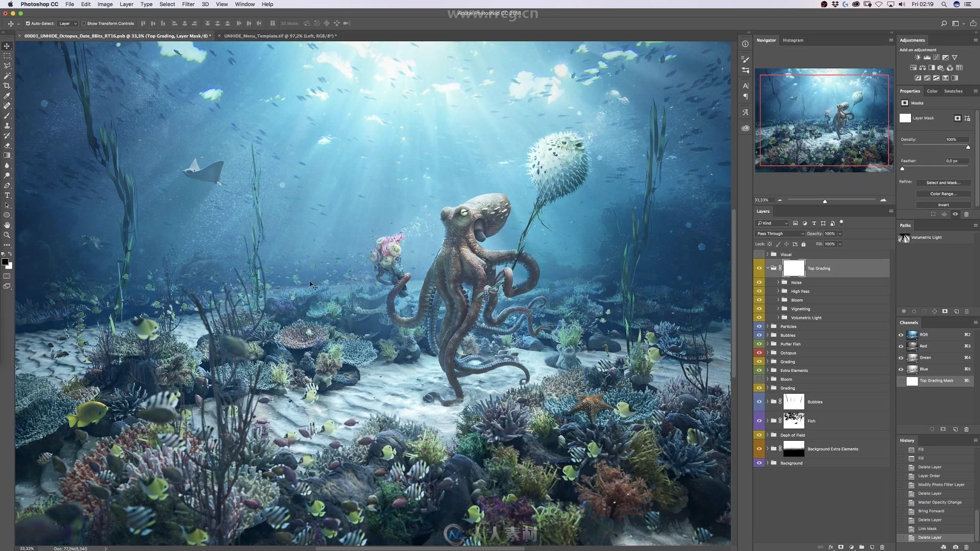Image resolution: width=980 pixels, height=551 pixels.
Task: Open the Pass Through blend mode dropdown
Action: click(780, 234)
